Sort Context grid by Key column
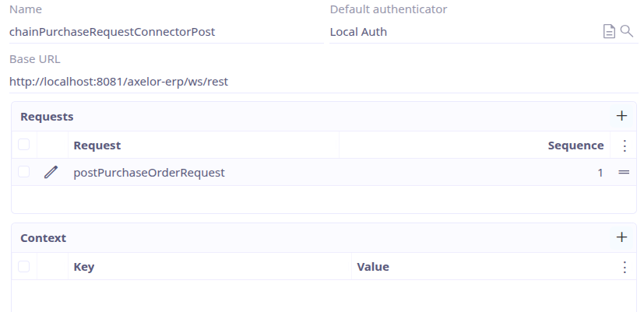 (x=84, y=267)
